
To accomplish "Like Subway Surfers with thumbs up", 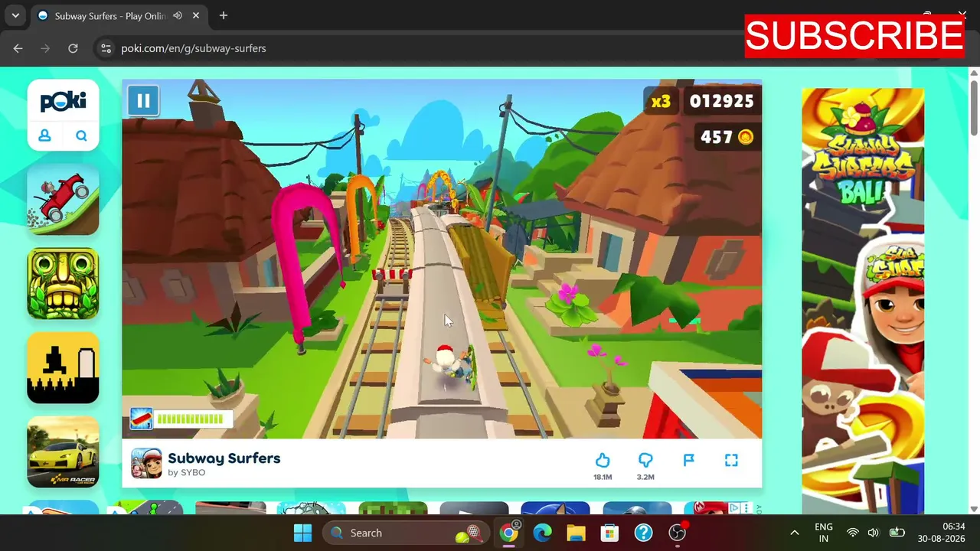I will [603, 460].
